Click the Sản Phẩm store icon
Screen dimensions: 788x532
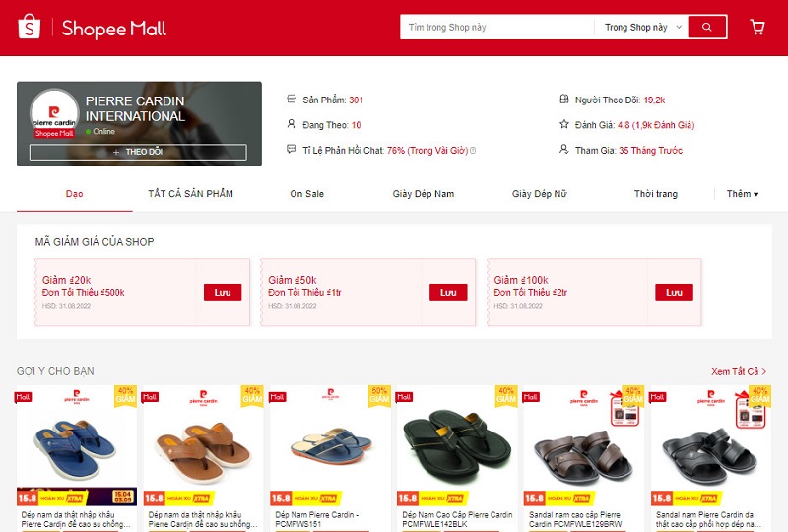click(x=292, y=99)
